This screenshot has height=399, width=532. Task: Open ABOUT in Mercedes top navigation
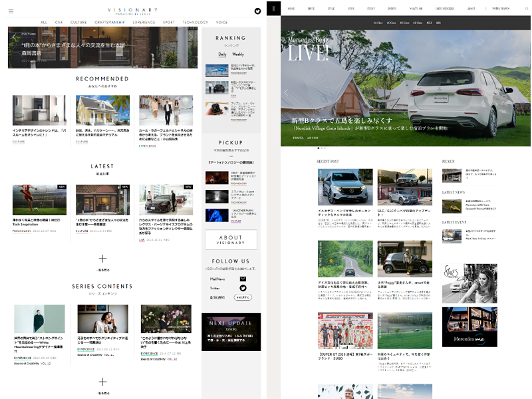point(471,9)
